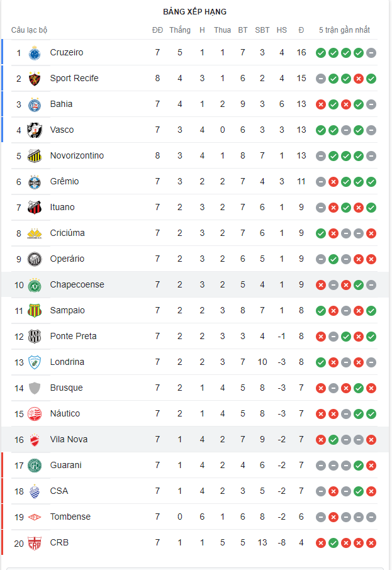Click the Bahia team badge
The height and width of the screenshot is (570, 392).
(35, 104)
